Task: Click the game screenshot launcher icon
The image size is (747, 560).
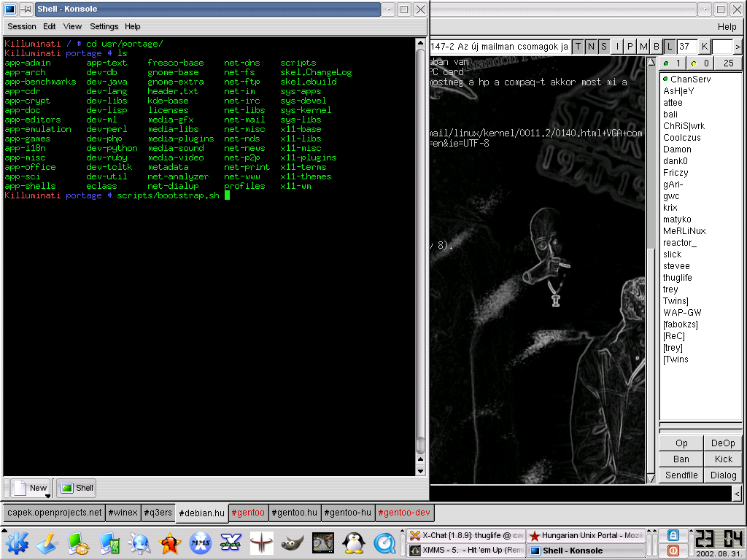Action: tap(322, 542)
